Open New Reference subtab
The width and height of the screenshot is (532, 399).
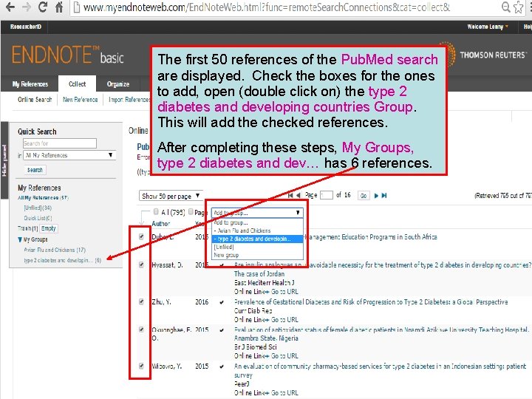point(80,100)
